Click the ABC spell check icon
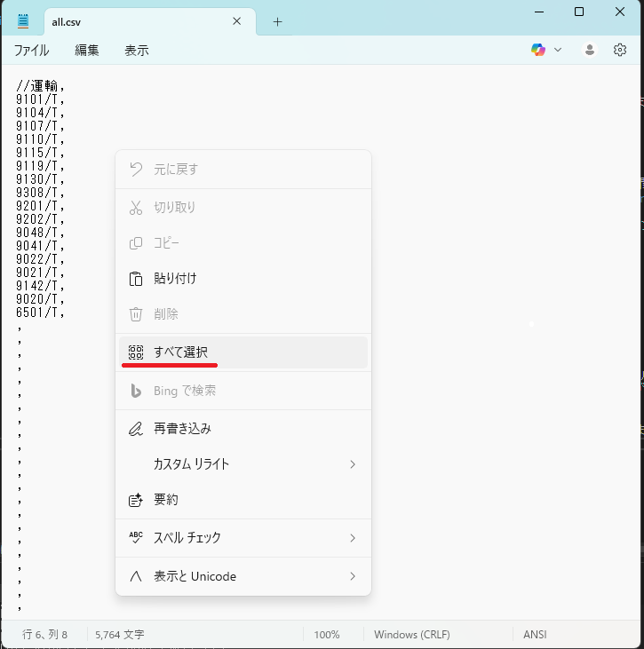This screenshot has width=644, height=649. click(x=136, y=538)
